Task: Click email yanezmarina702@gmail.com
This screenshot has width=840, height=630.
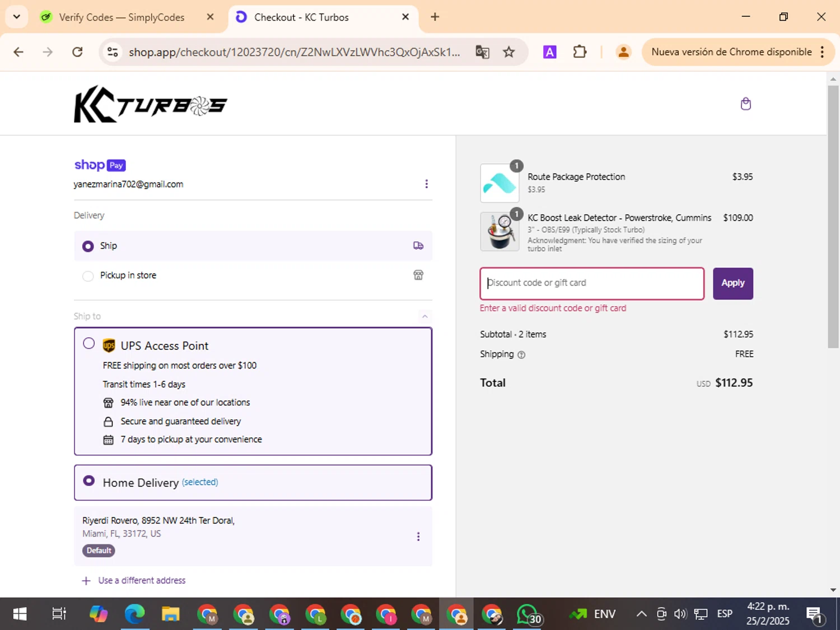Action: (128, 184)
